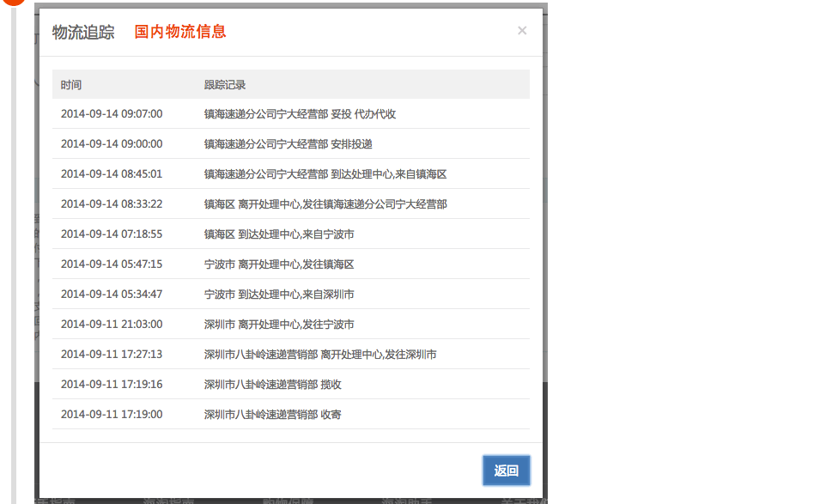Click the 物流追踪 dialog title
The width and height of the screenshot is (838, 504).
pyautogui.click(x=83, y=32)
